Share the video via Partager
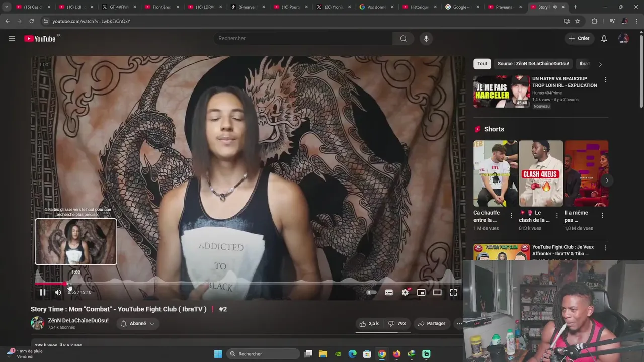644x362 pixels. click(x=432, y=324)
